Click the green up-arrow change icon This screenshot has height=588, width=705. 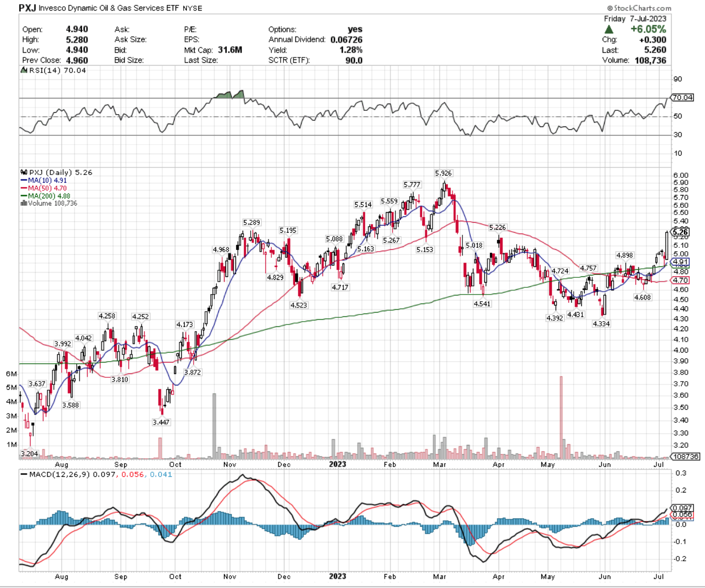(609, 29)
